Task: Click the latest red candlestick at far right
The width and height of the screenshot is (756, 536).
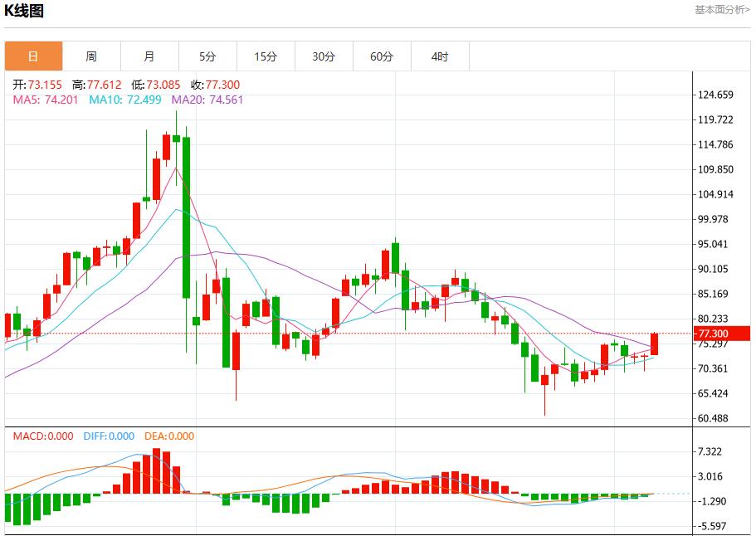Action: coord(654,344)
